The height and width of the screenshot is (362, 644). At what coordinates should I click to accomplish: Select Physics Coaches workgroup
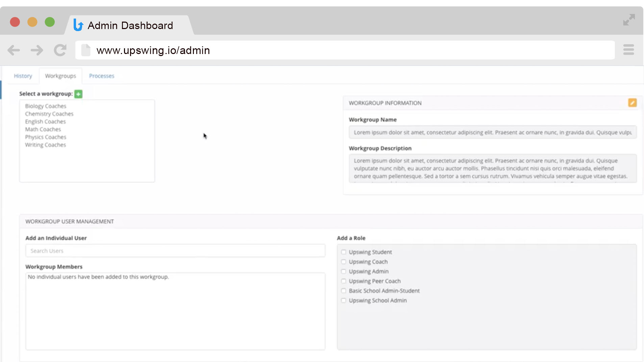(46, 137)
